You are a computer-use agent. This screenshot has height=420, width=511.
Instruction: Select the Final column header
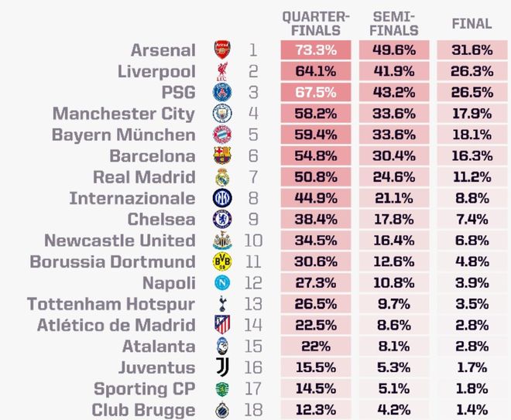coord(472,24)
